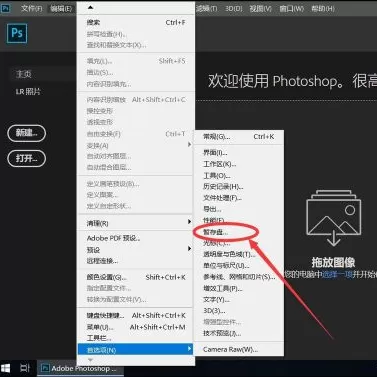Image resolution: width=377 pixels, height=377 pixels.
Task: Choose Adobe PDF 预设... entry
Action: (136, 238)
